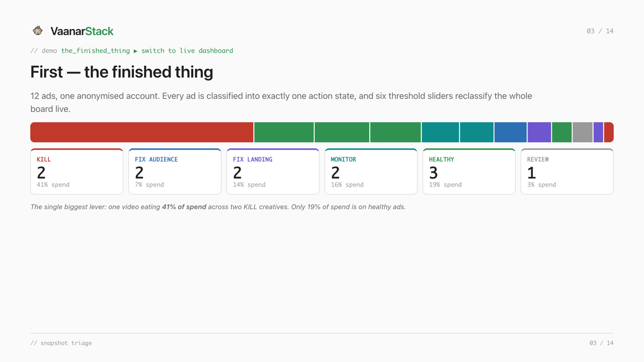Select the grey segment of the spend bar

pos(582,132)
